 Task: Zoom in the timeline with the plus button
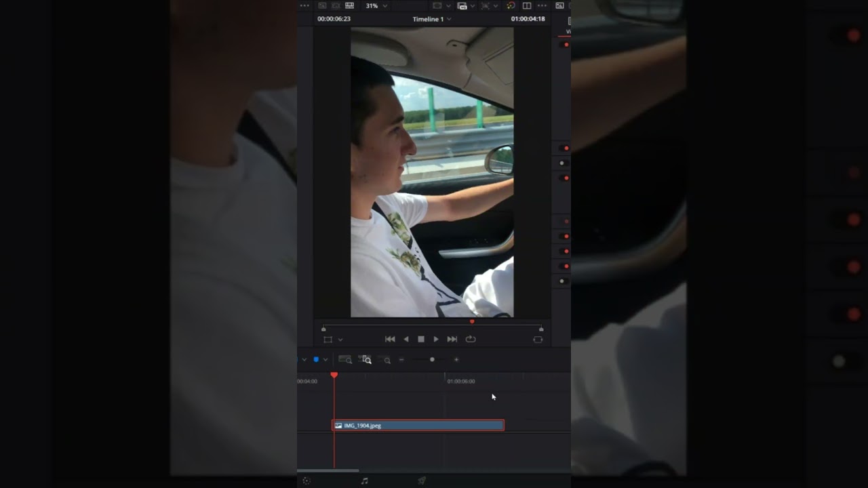tap(456, 360)
